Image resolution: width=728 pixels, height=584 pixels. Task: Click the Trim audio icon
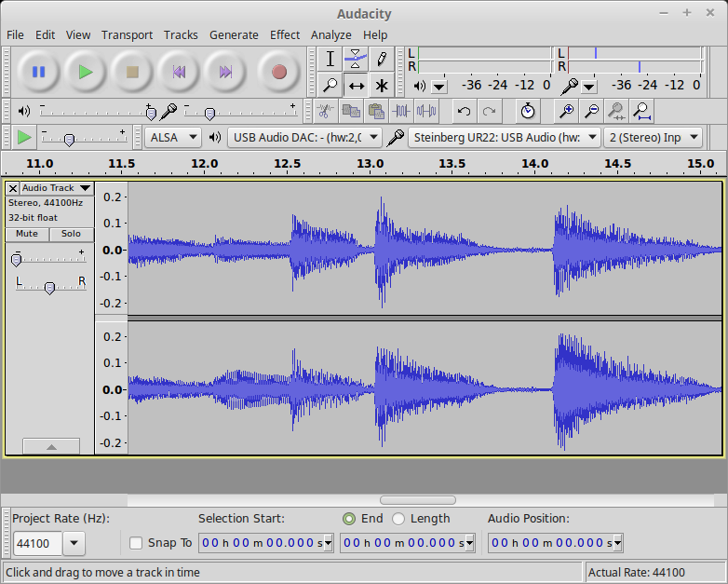click(x=401, y=111)
